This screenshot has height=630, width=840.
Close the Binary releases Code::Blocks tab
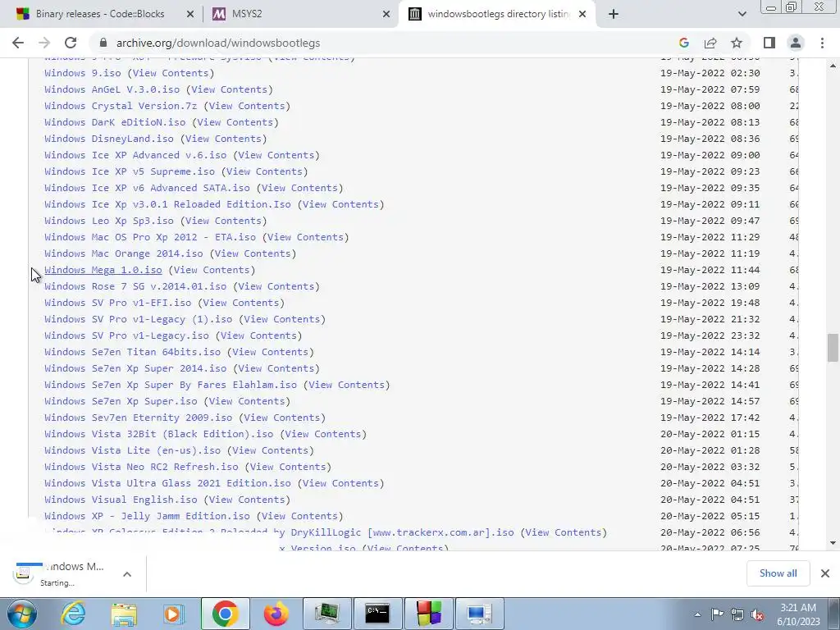[190, 15]
